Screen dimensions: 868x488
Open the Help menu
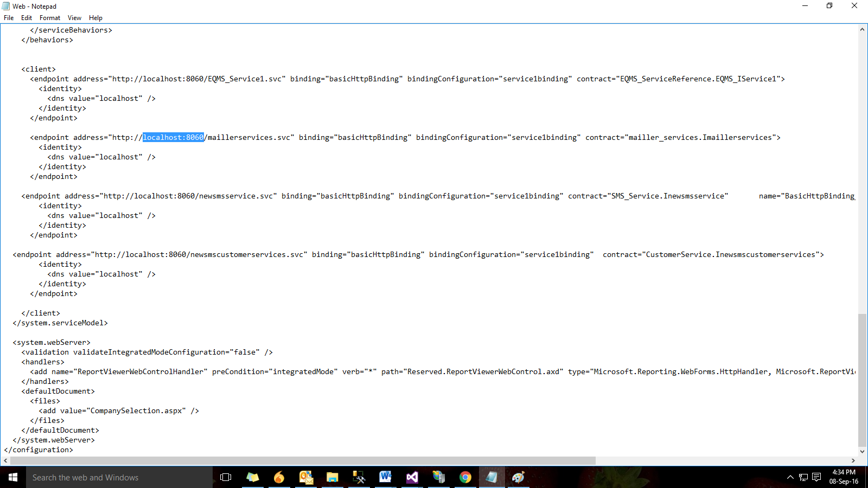point(95,18)
